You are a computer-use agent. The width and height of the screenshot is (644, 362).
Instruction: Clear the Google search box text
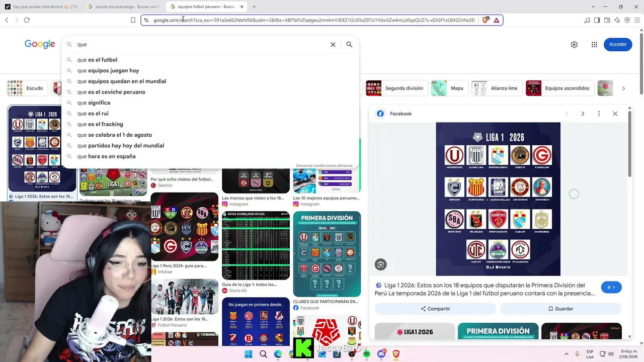pos(333,45)
